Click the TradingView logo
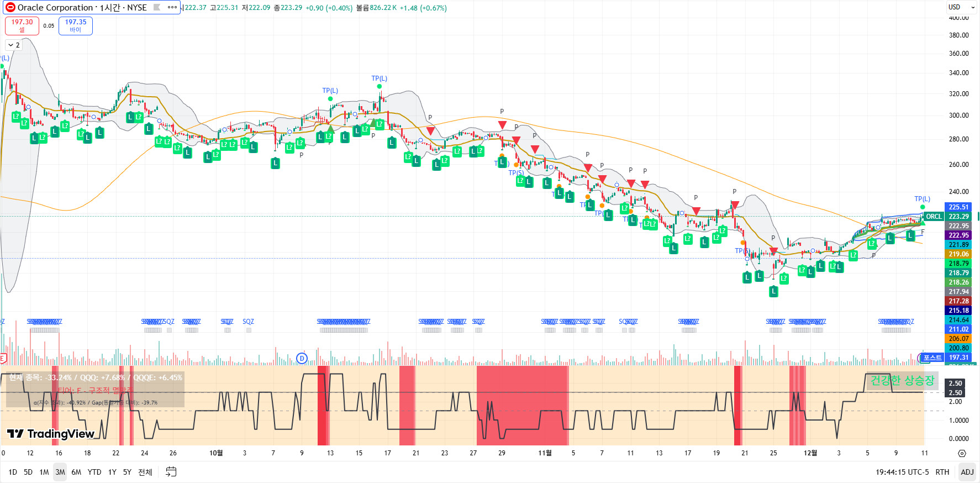 point(51,434)
